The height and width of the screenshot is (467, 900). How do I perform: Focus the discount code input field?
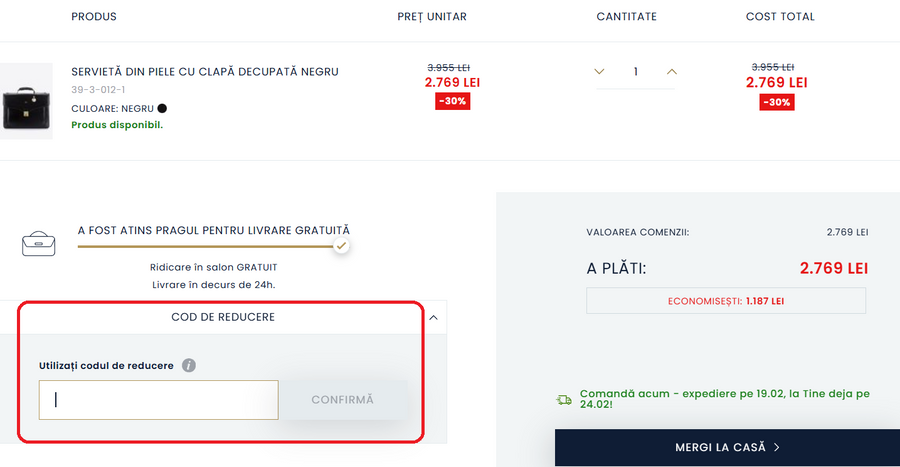coord(159,400)
